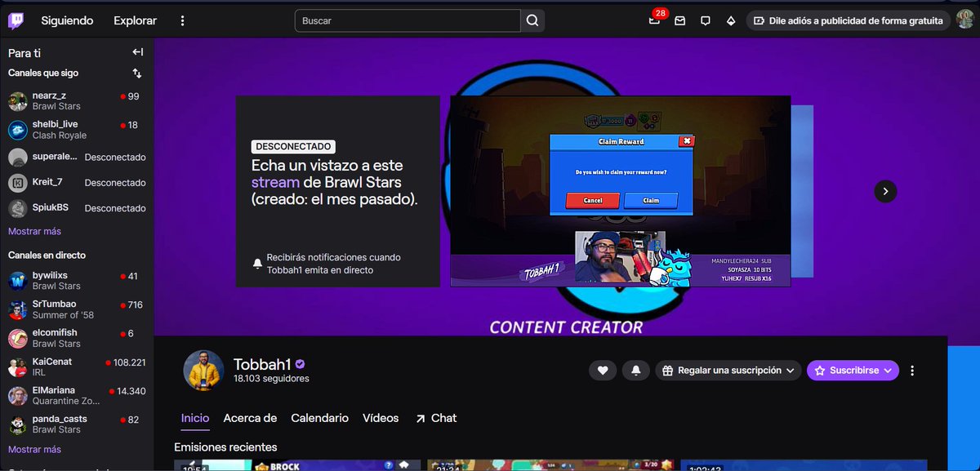Viewport: 980px width, 471px height.
Task: Collapse the Para ti sidebar
Action: (x=137, y=52)
